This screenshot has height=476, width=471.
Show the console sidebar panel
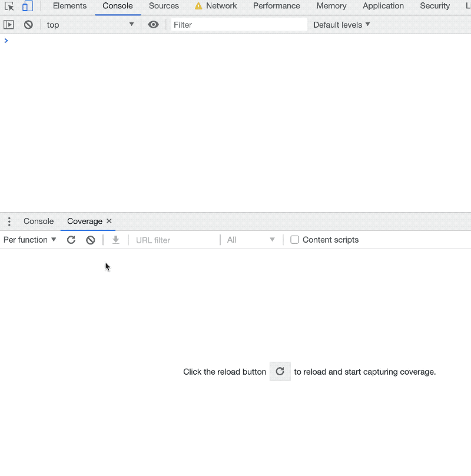click(x=9, y=25)
